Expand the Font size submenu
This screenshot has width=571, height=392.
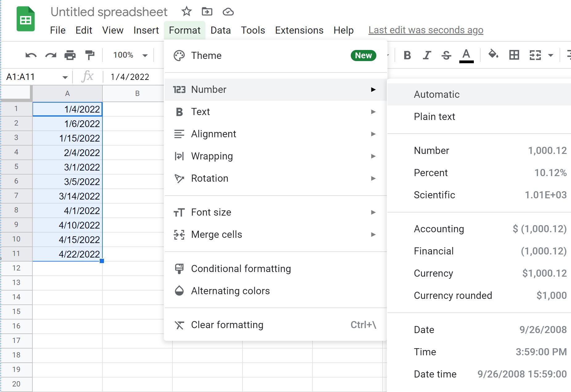point(275,212)
